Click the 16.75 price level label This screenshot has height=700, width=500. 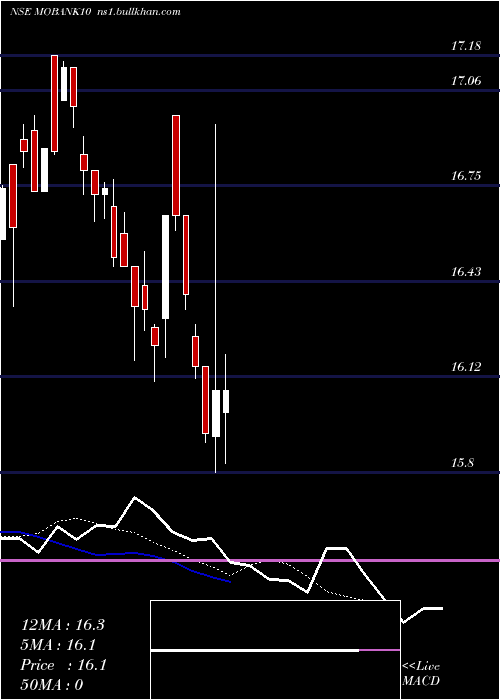click(466, 175)
